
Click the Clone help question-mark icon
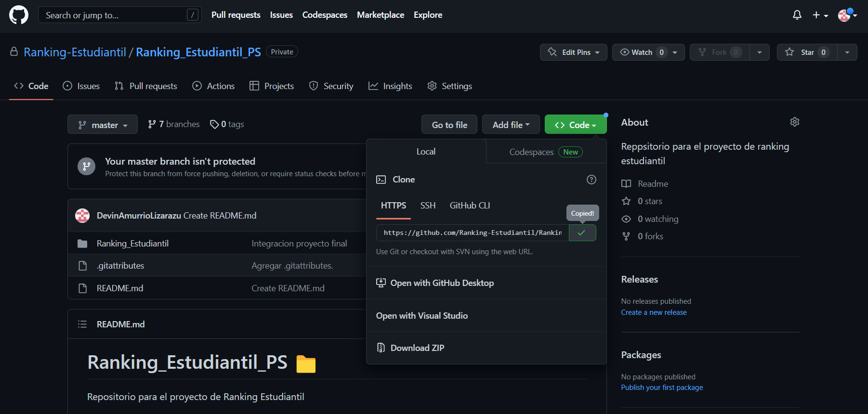(x=592, y=180)
